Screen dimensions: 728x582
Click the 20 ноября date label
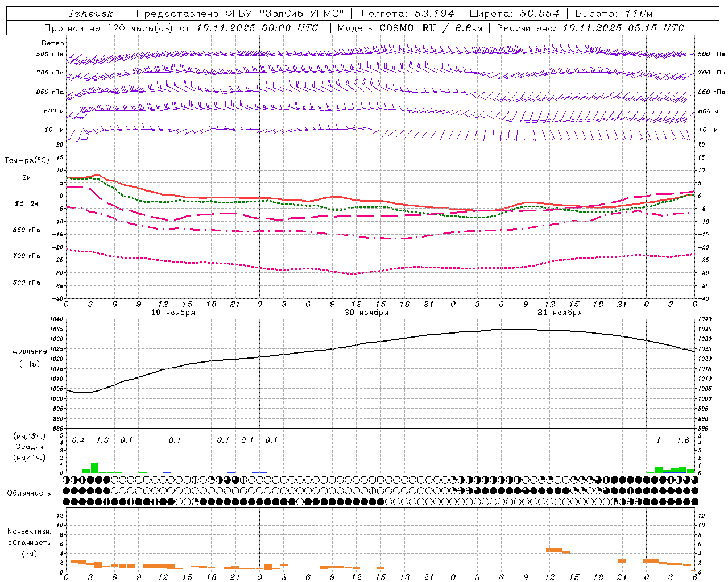coord(366,313)
